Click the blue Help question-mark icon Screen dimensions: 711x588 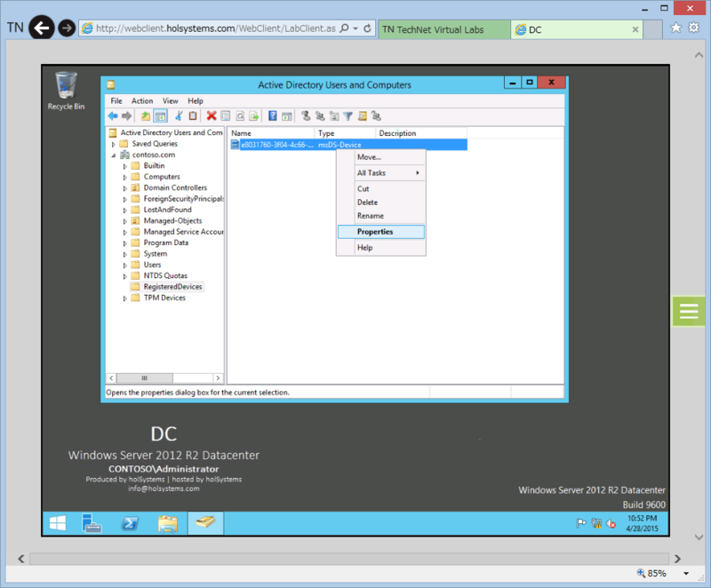(273, 116)
